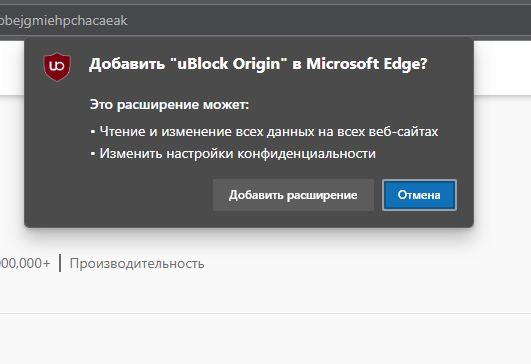Open the Производительность category link

click(137, 263)
